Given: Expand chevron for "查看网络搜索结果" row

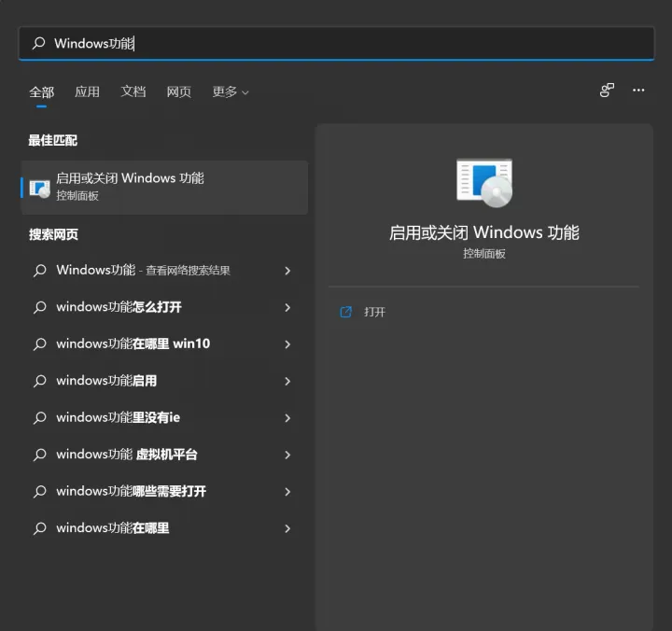Looking at the screenshot, I should tap(287, 271).
